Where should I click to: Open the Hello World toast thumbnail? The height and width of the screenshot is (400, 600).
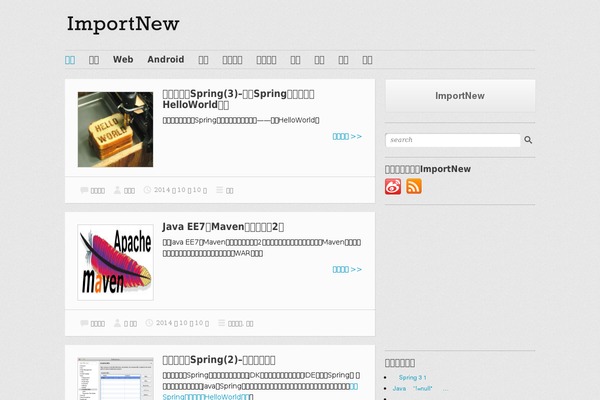[115, 129]
